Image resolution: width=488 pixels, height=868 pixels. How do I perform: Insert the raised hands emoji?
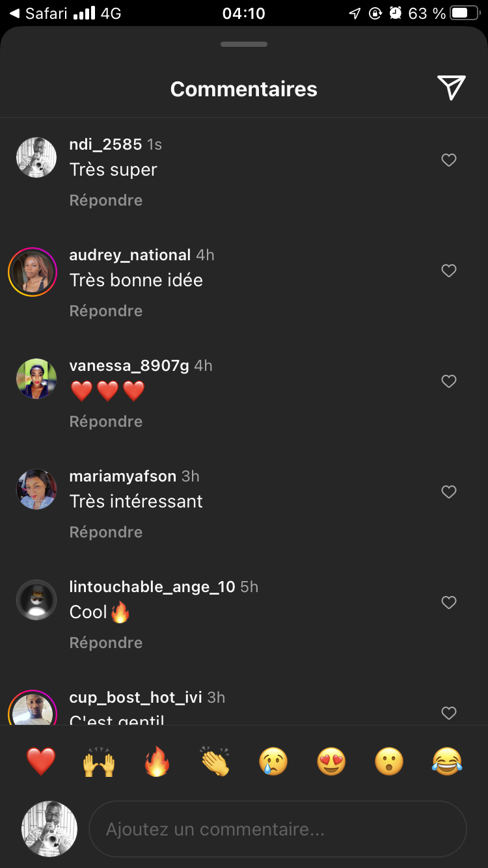click(99, 761)
